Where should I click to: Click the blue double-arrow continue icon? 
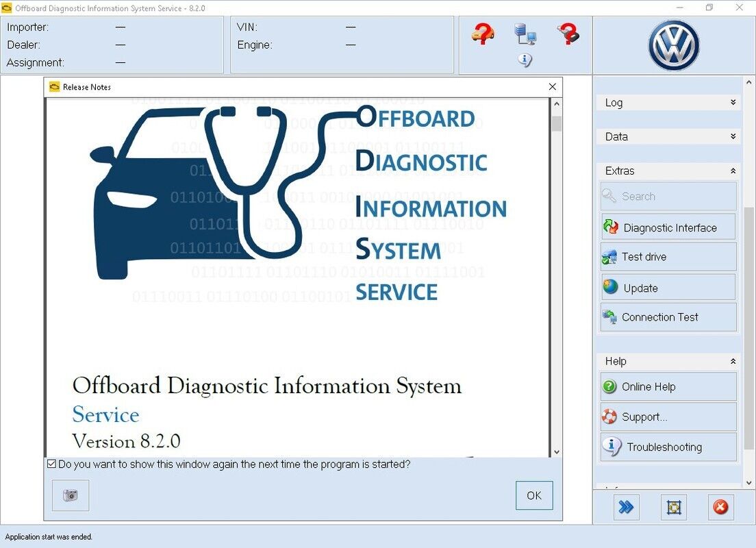click(626, 507)
